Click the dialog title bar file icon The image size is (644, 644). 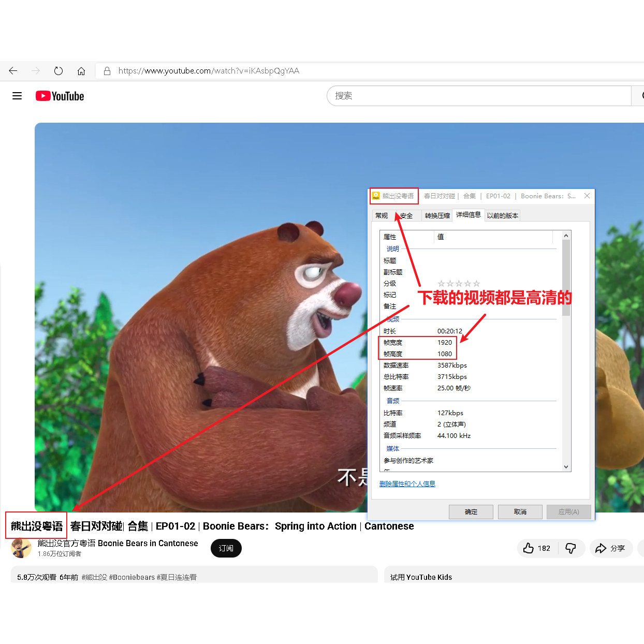point(376,196)
